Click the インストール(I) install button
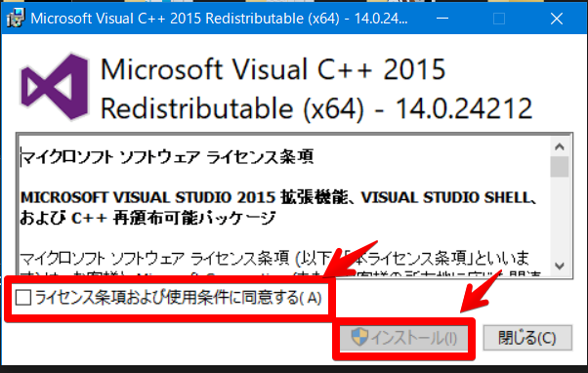Screen dimensions: 588x373 pos(403,338)
